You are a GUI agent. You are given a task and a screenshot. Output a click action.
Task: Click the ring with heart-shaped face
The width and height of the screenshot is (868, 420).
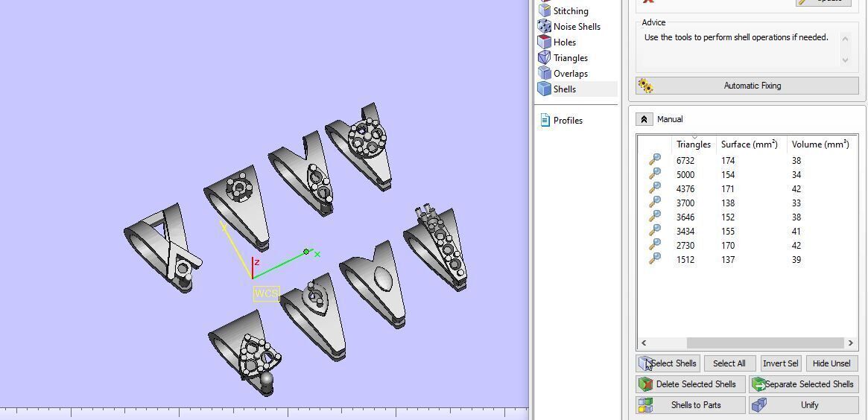(x=314, y=316)
